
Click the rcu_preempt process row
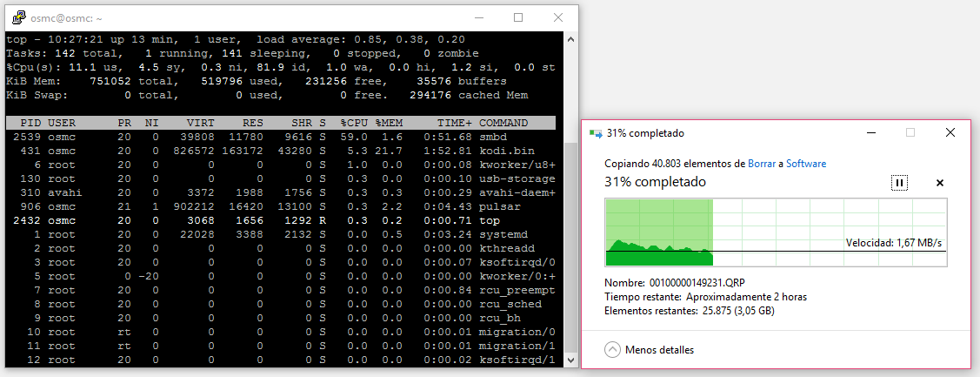281,290
